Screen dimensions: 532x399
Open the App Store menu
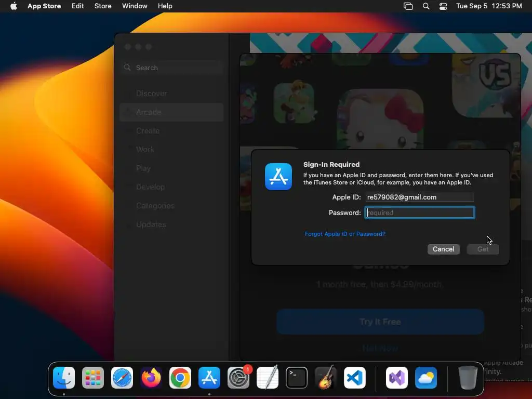(x=44, y=6)
